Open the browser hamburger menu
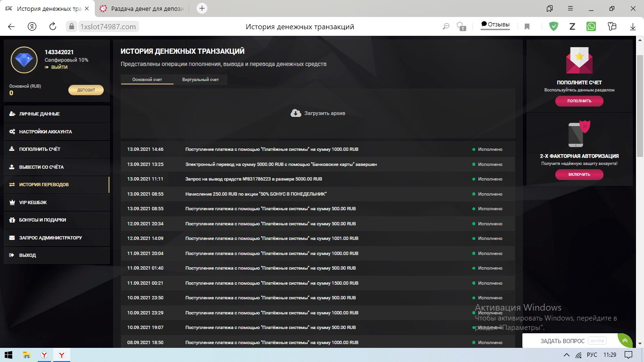The image size is (644, 362). pos(570,8)
